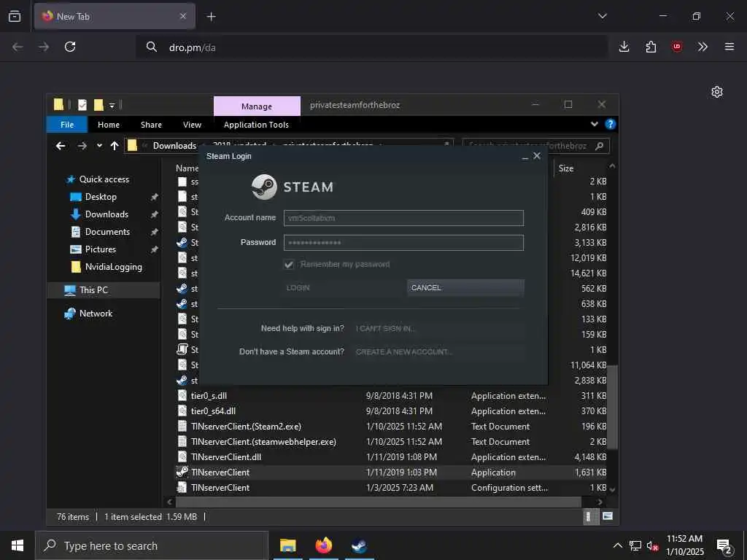747x560 pixels.
Task: Click the CANCEL button in Steam Login
Action: coord(465,287)
